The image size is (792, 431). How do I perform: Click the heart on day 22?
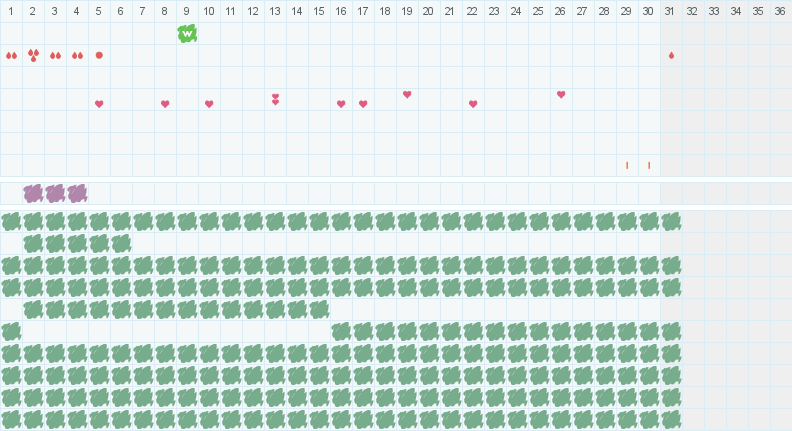click(x=473, y=104)
